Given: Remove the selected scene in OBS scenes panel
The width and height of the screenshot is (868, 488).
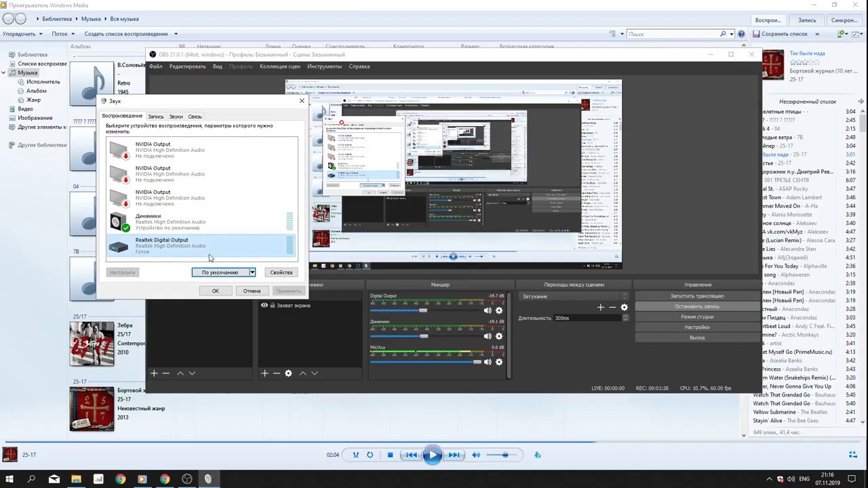Looking at the screenshot, I should point(165,373).
